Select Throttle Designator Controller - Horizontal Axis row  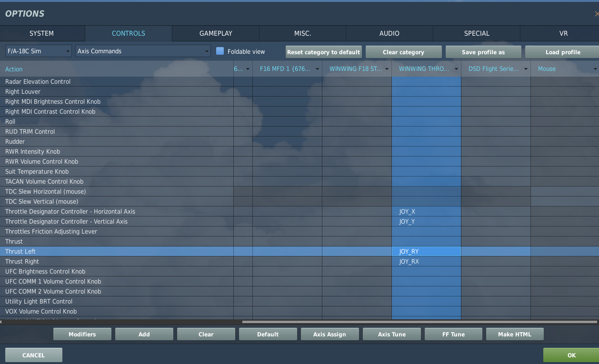(299, 211)
